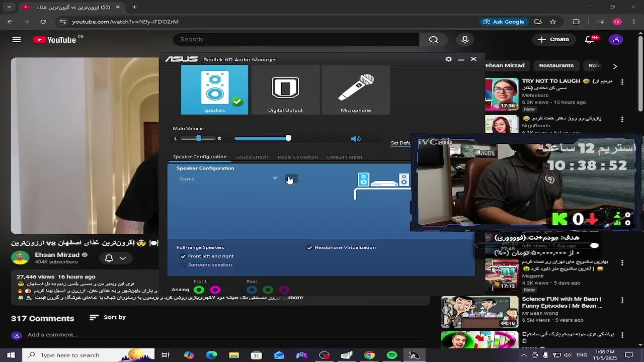Viewport: 644px width, 362px height.
Task: Click the green Rear analog jack
Action: [x=268, y=290]
